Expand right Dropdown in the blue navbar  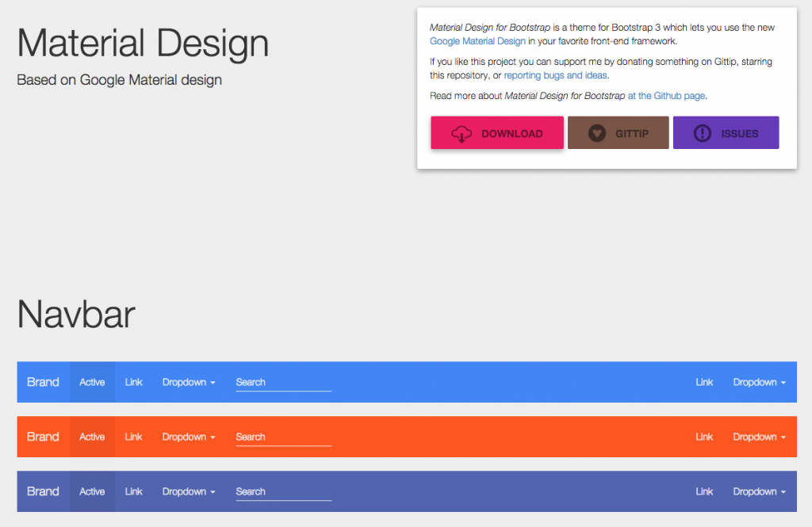[x=759, y=382]
